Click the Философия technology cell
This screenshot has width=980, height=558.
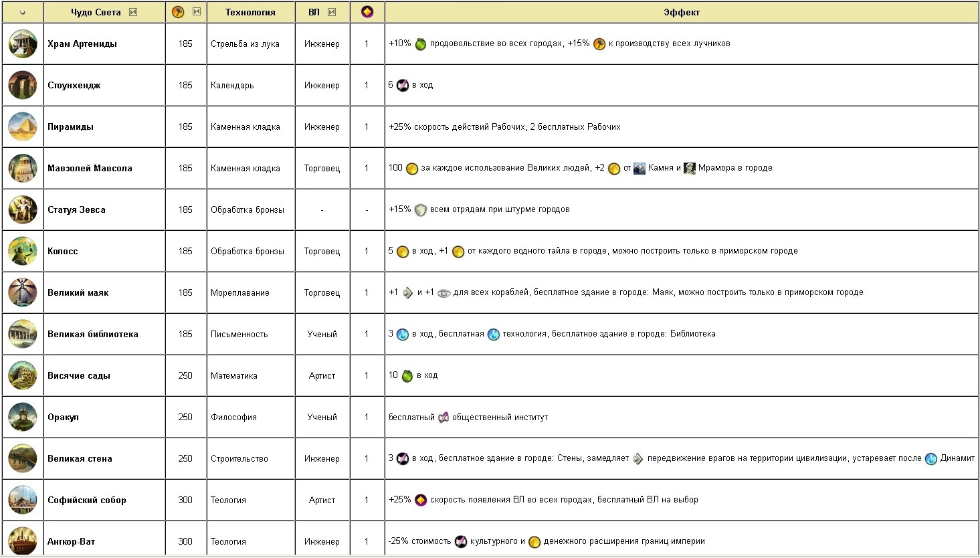tap(251, 417)
